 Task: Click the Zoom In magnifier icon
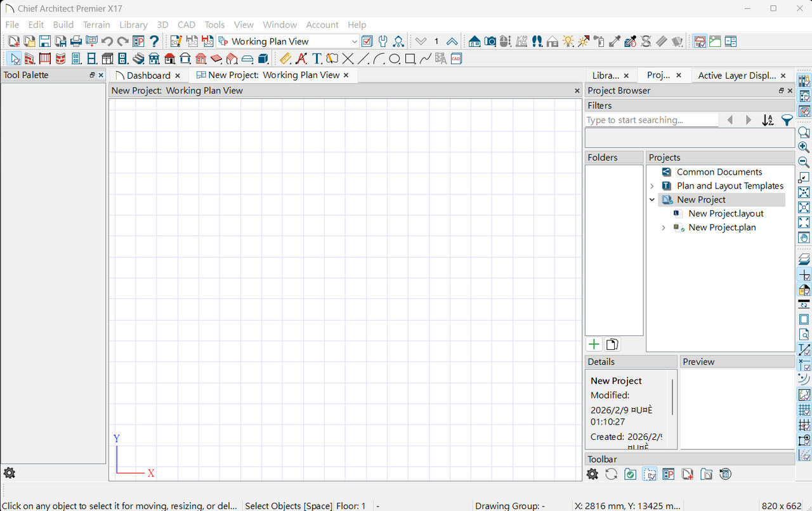point(804,147)
